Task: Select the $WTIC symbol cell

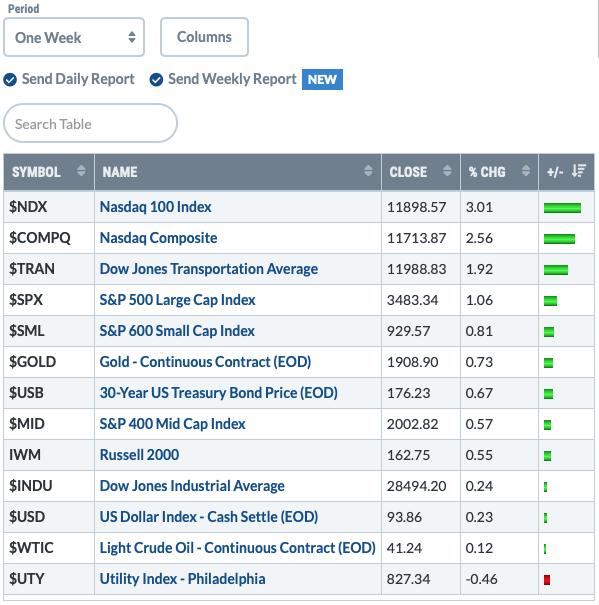Action: pyautogui.click(x=49, y=548)
